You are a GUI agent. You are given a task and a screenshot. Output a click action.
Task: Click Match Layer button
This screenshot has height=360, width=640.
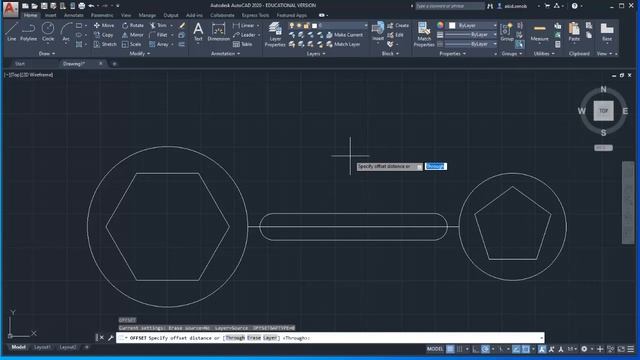pyautogui.click(x=343, y=44)
